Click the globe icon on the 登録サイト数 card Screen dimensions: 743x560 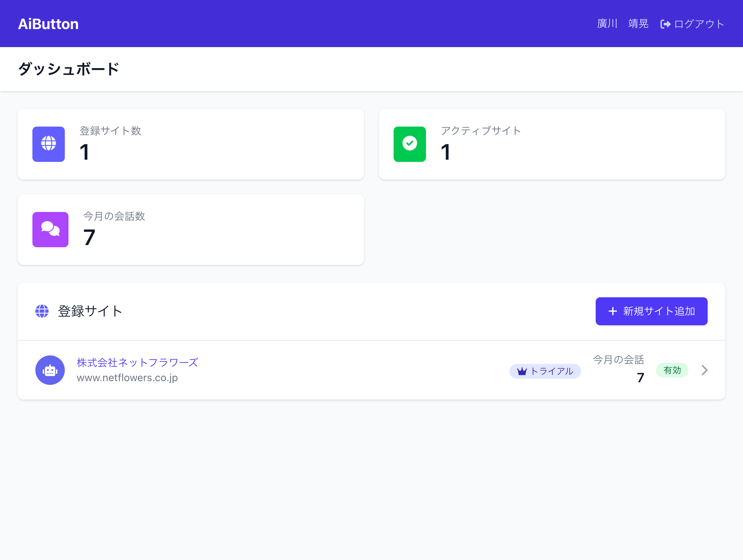pyautogui.click(x=48, y=144)
